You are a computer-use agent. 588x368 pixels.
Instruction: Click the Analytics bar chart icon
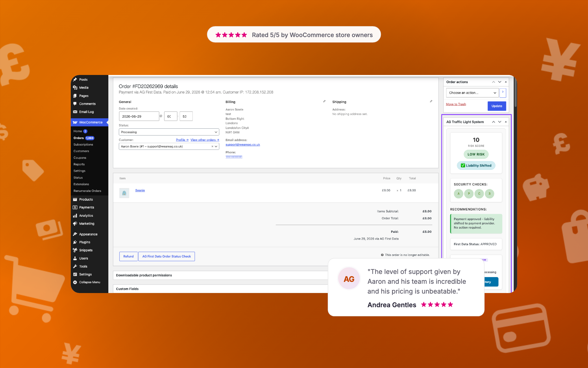coord(75,216)
